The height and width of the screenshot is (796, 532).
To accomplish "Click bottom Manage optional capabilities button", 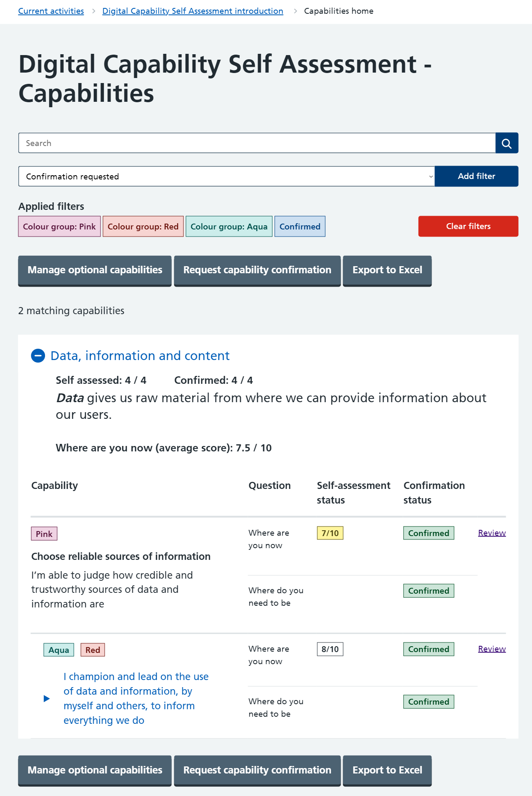I will (x=95, y=770).
